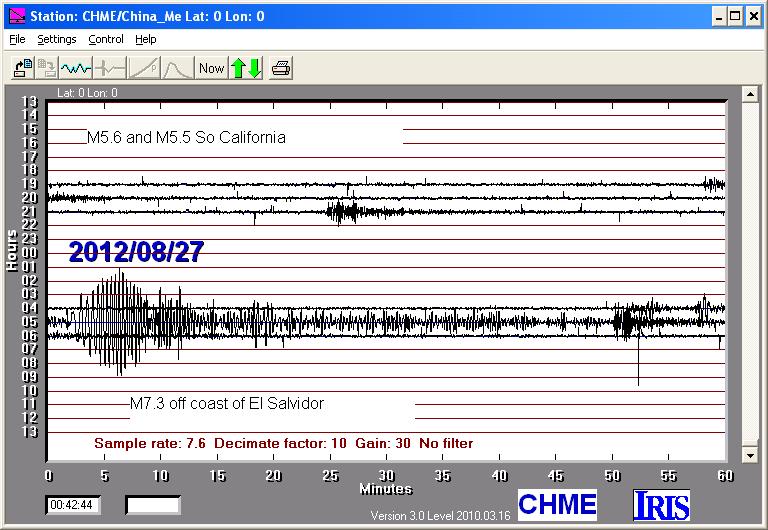Click the empty box beside the clock
This screenshot has width=768, height=530.
152,505
